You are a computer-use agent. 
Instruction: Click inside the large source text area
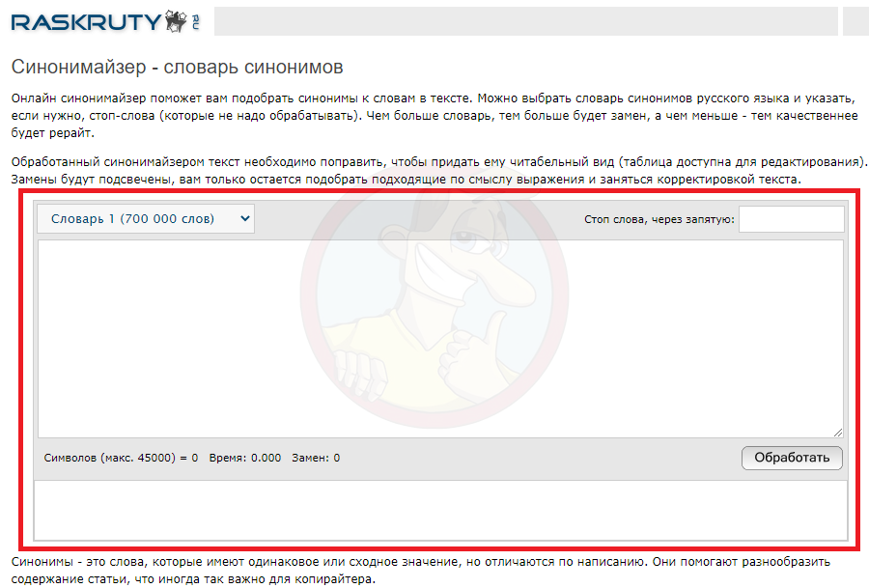440,339
